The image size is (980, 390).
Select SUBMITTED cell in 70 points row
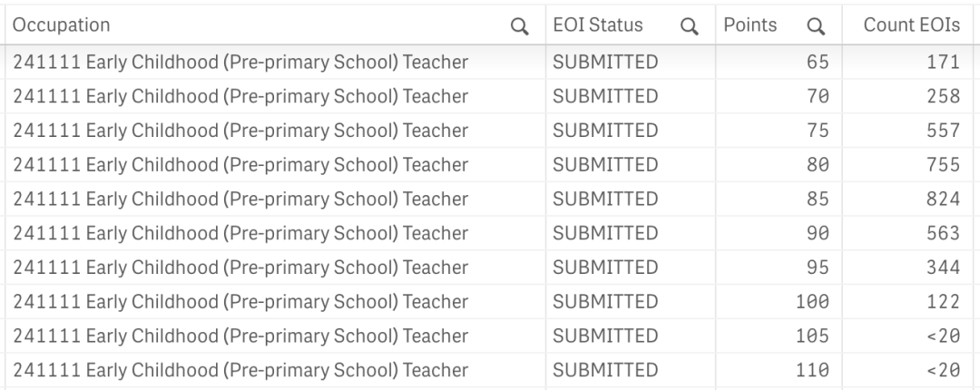click(631, 96)
